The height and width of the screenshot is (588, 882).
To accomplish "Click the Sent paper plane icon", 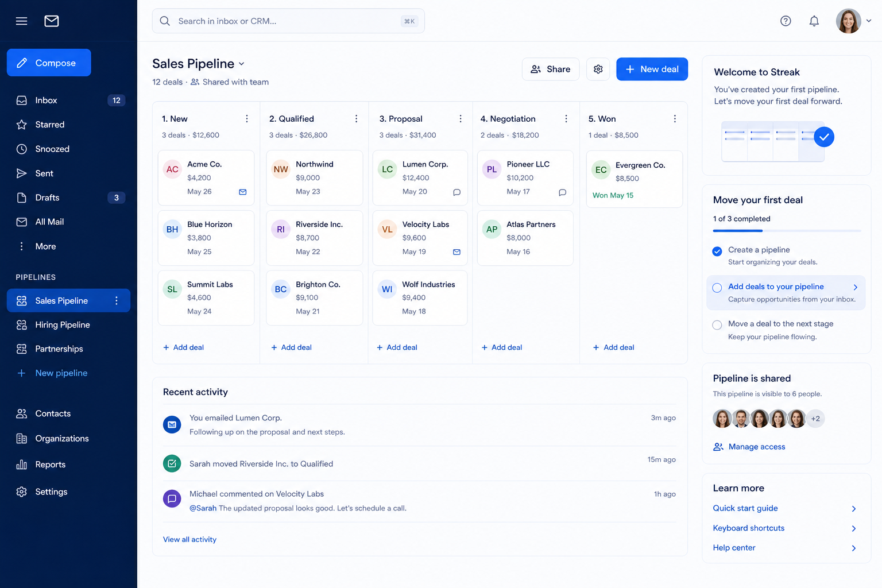I will pyautogui.click(x=22, y=173).
